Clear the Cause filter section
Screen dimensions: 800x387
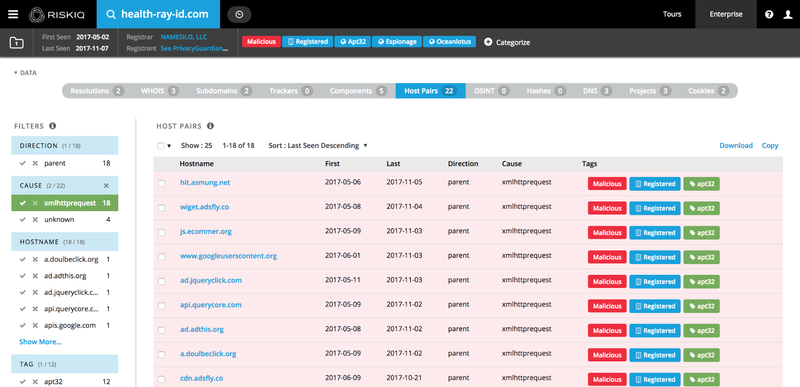(106, 186)
